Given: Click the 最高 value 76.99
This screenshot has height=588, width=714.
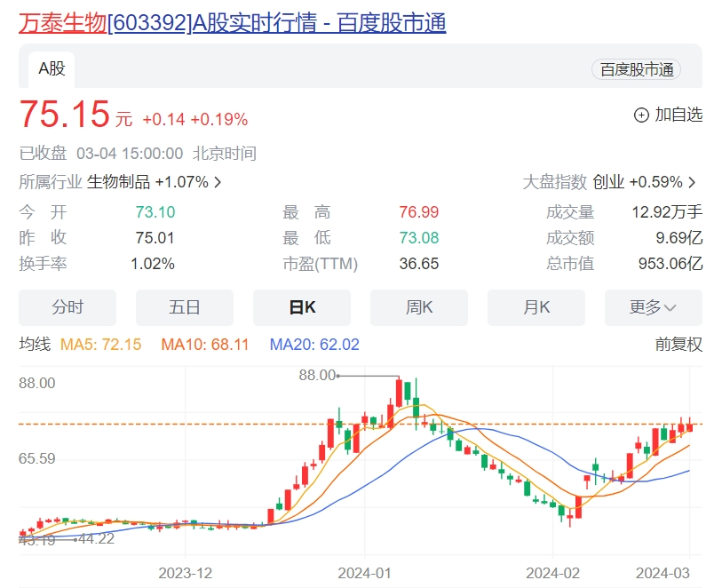Looking at the screenshot, I should (x=419, y=212).
